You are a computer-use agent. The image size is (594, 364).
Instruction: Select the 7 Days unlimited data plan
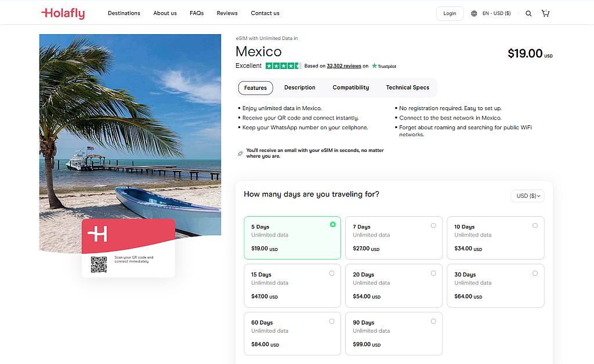(x=393, y=238)
